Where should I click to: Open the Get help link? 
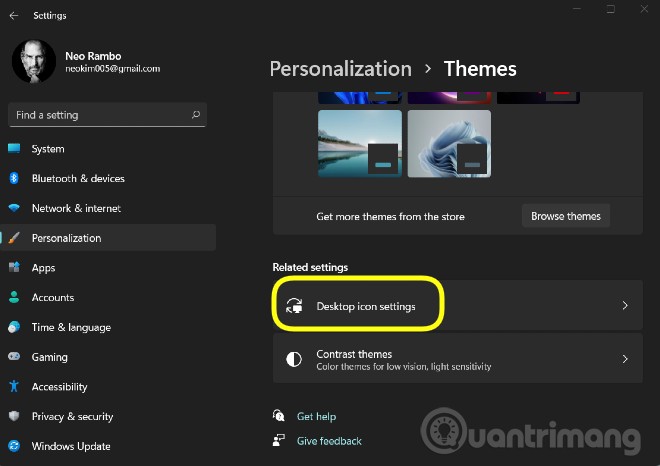tap(316, 416)
